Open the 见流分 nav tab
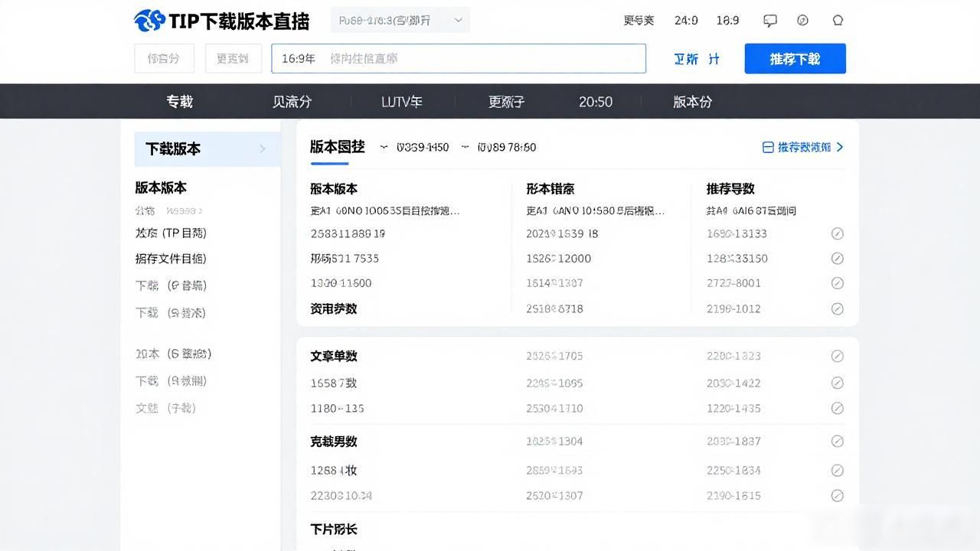This screenshot has height=551, width=980. point(292,102)
